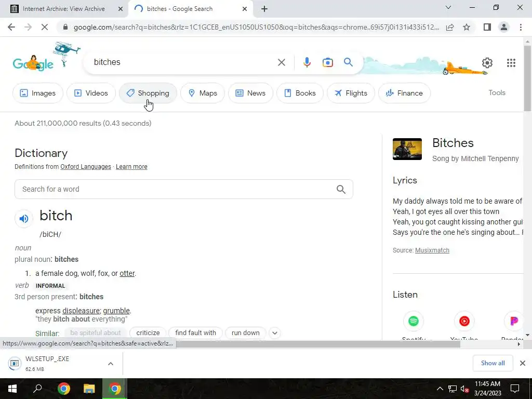
Task: Click the Bitches song thumbnail
Action: (x=407, y=149)
